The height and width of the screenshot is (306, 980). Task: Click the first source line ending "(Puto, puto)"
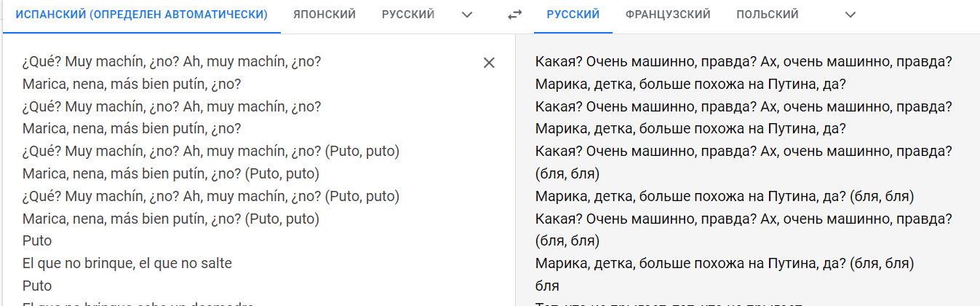point(211,152)
